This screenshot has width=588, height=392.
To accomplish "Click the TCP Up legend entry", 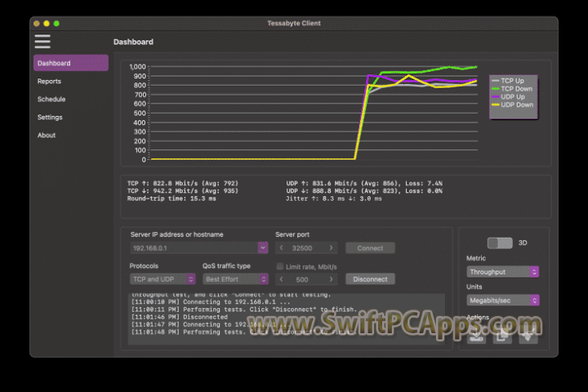I will (508, 81).
